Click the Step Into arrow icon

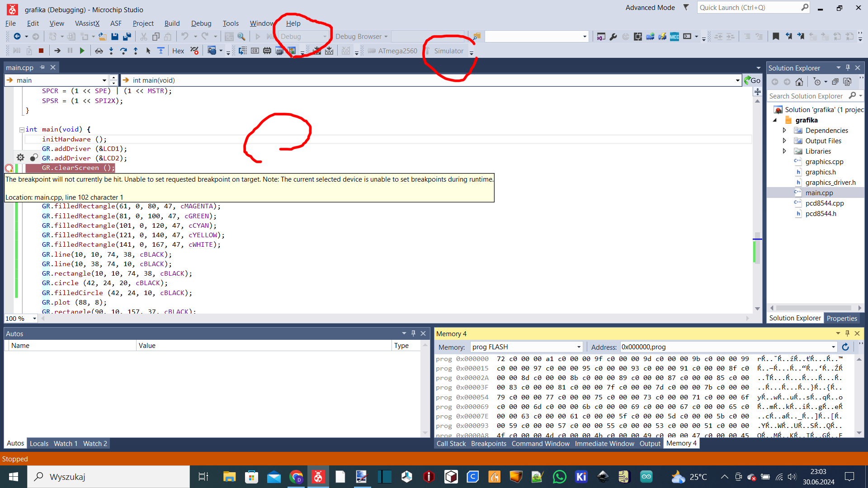click(111, 51)
